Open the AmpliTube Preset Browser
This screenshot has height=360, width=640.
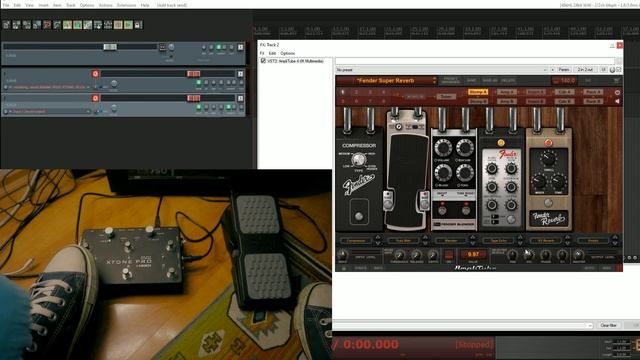pos(451,80)
